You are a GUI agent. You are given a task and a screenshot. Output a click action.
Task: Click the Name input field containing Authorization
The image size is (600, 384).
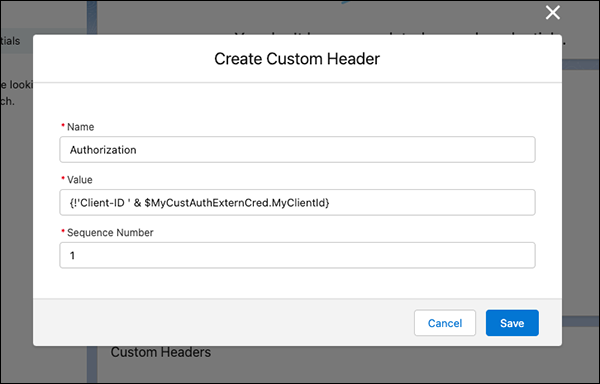coord(297,150)
